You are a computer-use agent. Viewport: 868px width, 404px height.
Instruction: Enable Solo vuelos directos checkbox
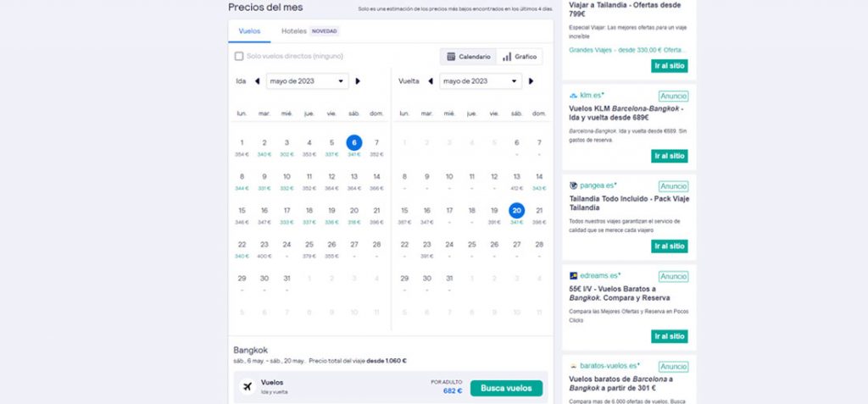(x=238, y=56)
